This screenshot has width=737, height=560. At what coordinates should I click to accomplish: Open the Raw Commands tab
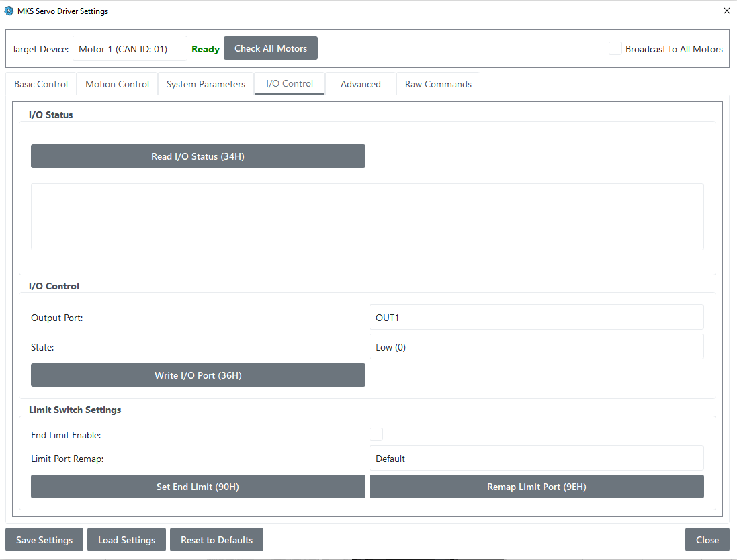coord(438,84)
